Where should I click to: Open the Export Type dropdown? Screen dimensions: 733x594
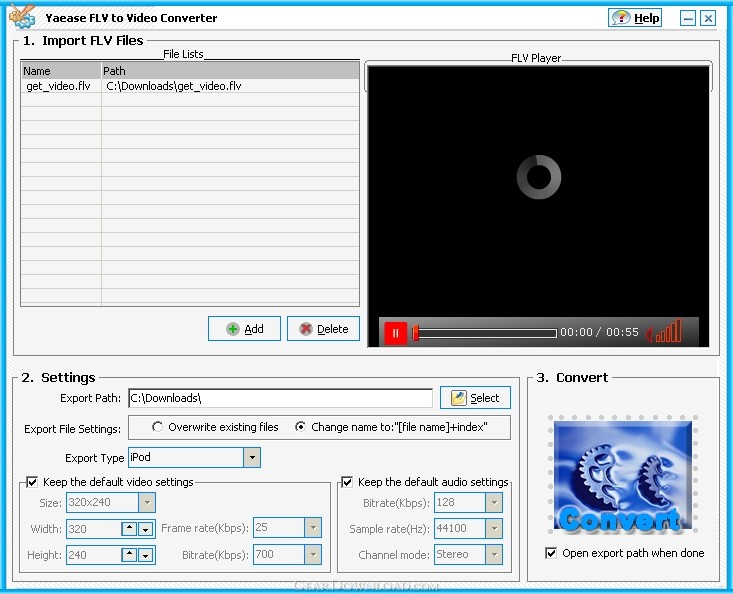pos(252,457)
